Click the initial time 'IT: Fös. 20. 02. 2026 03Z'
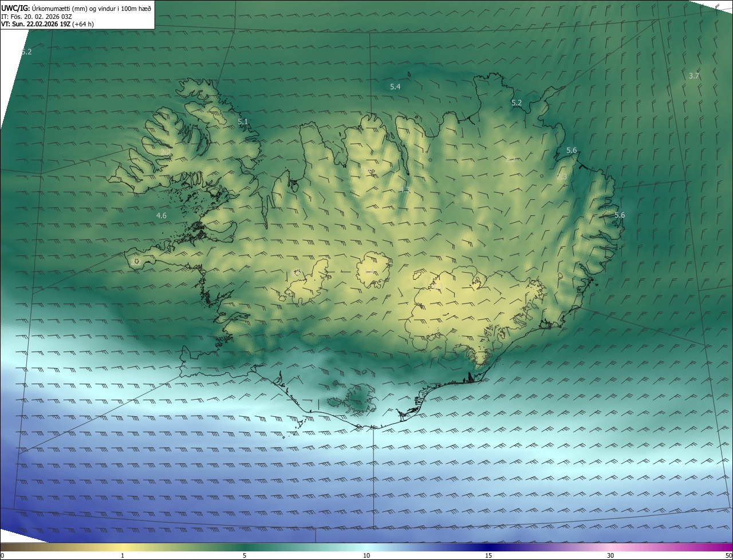 click(37, 16)
